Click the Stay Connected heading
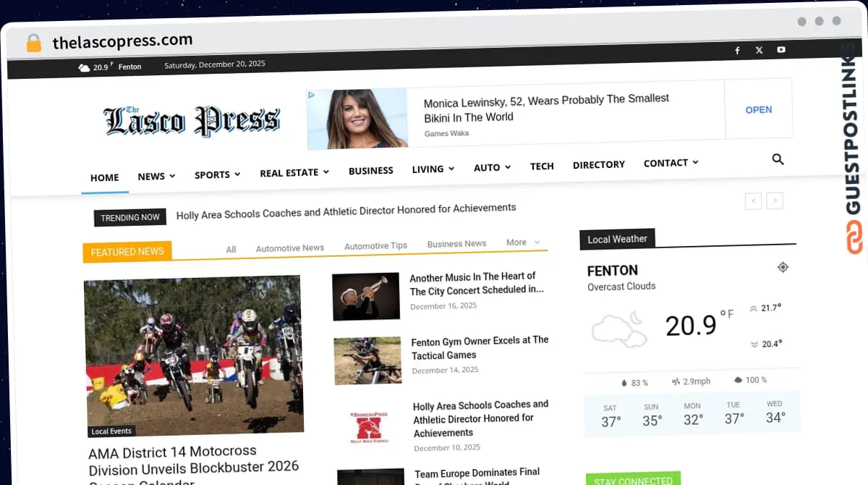 633,480
